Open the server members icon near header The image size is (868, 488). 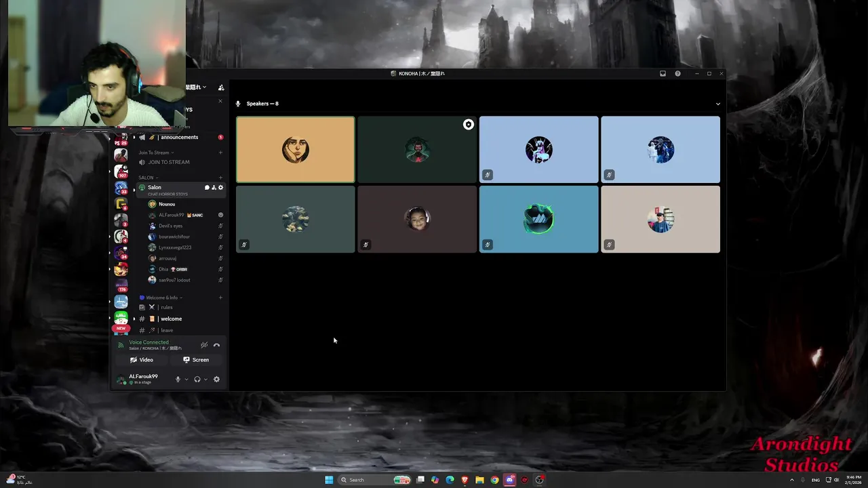tap(221, 87)
